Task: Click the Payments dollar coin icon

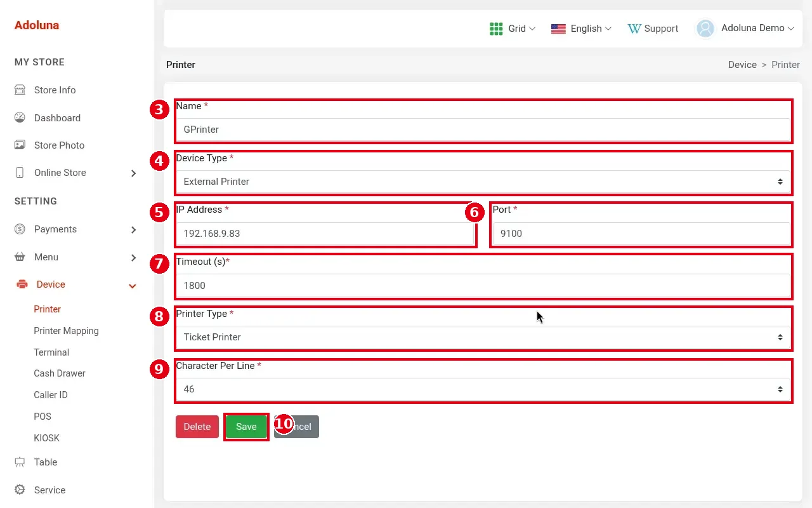Action: pos(20,229)
